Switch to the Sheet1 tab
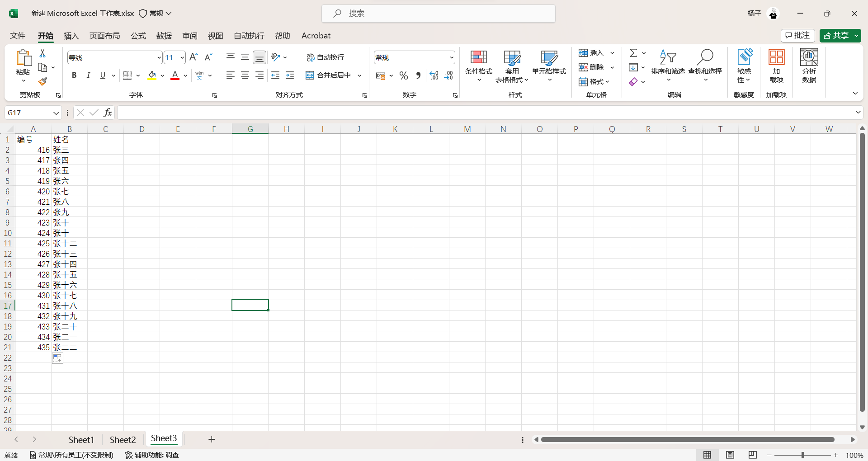 point(81,440)
